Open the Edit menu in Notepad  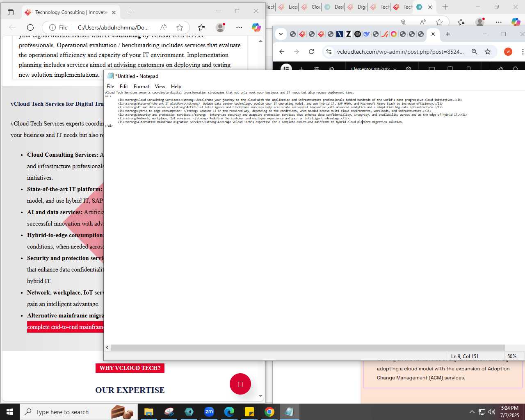(x=124, y=87)
